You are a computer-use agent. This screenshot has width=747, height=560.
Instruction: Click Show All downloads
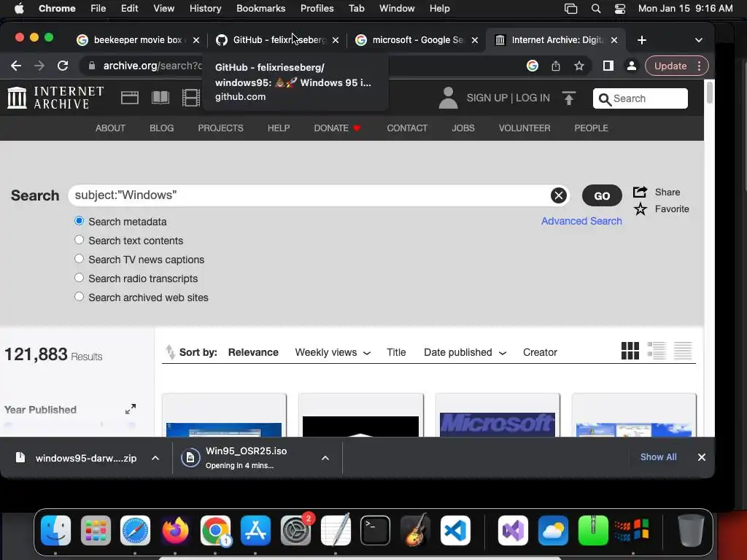tap(658, 456)
